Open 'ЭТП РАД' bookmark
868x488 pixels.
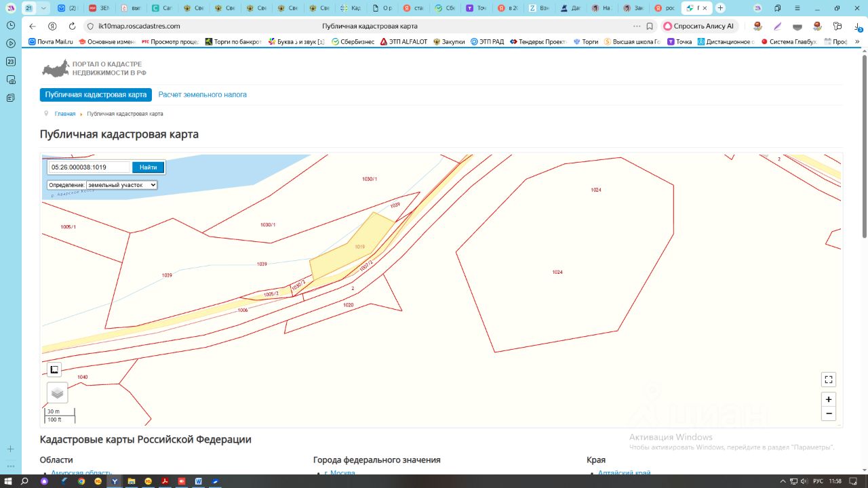(487, 41)
